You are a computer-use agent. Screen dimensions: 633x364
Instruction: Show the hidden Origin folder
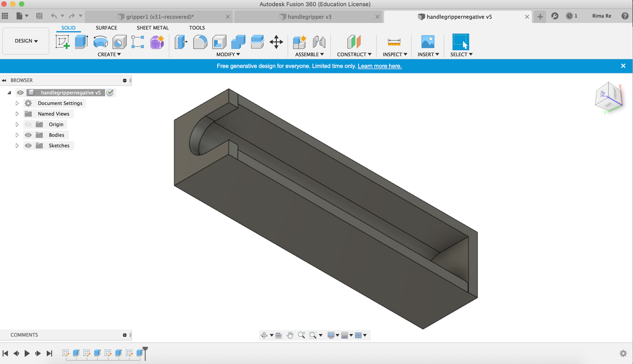[x=28, y=124]
